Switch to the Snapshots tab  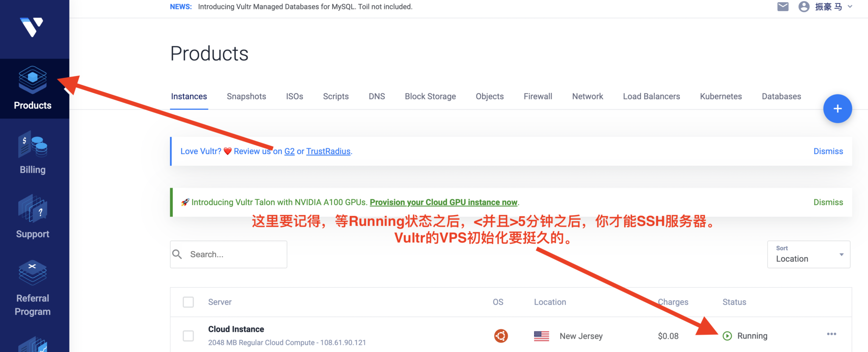(x=246, y=96)
